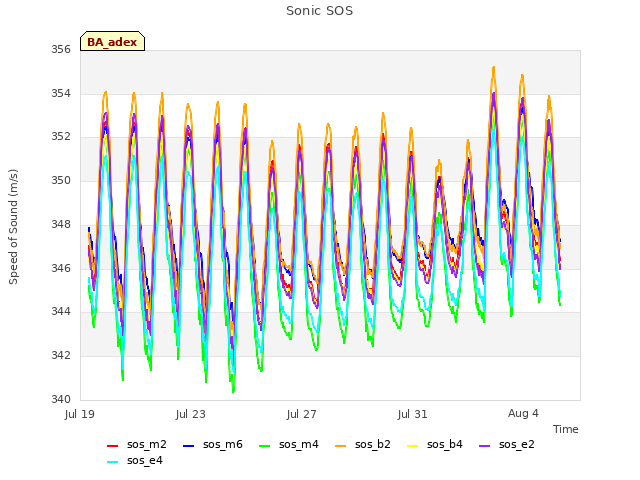Click the 344 y-axis tick label
Image resolution: width=640 pixels, height=480 pixels.
click(x=61, y=312)
